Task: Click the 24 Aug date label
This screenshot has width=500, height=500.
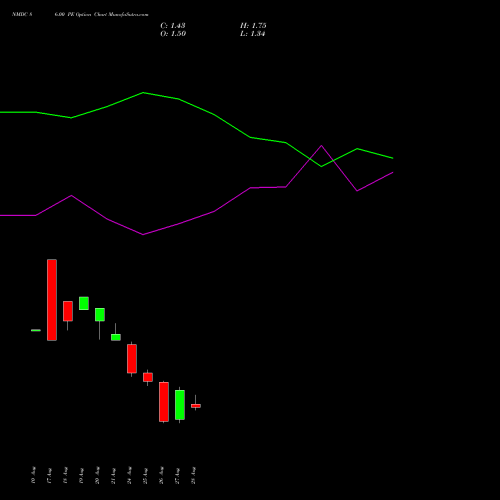Action: (129, 476)
